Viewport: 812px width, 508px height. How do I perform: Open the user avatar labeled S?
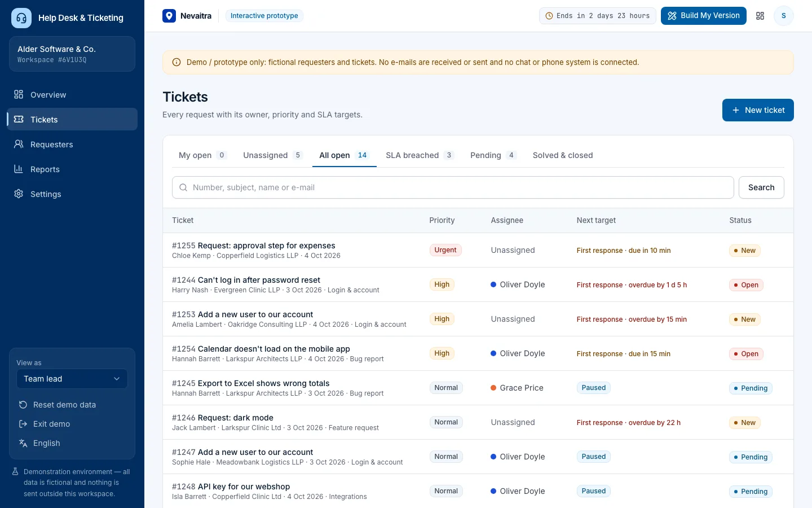pos(783,16)
